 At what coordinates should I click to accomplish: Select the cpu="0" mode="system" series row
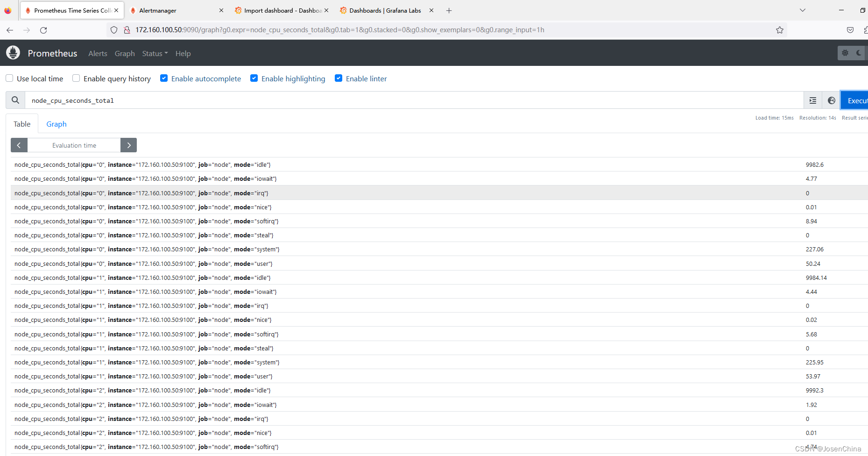click(439, 249)
